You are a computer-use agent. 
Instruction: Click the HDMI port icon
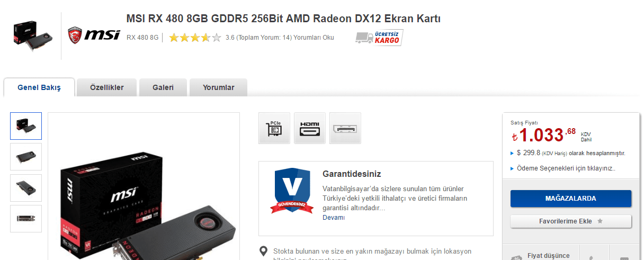coord(310,128)
